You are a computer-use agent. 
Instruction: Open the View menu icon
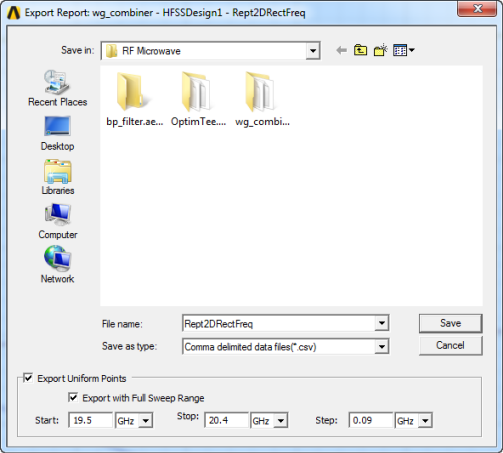click(x=404, y=50)
